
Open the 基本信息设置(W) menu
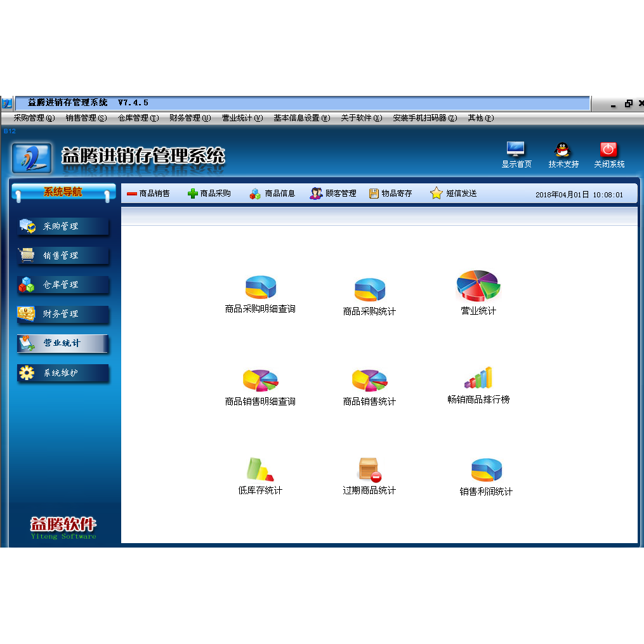click(302, 118)
